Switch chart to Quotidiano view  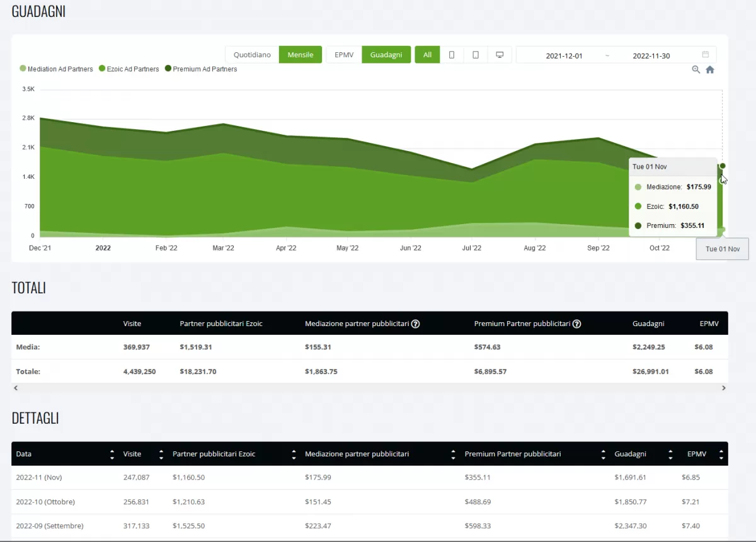(x=252, y=55)
